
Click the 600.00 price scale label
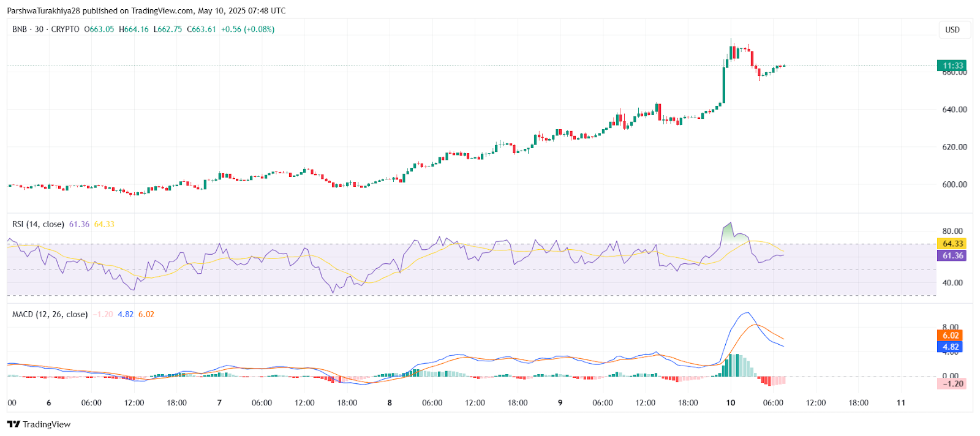pyautogui.click(x=954, y=184)
